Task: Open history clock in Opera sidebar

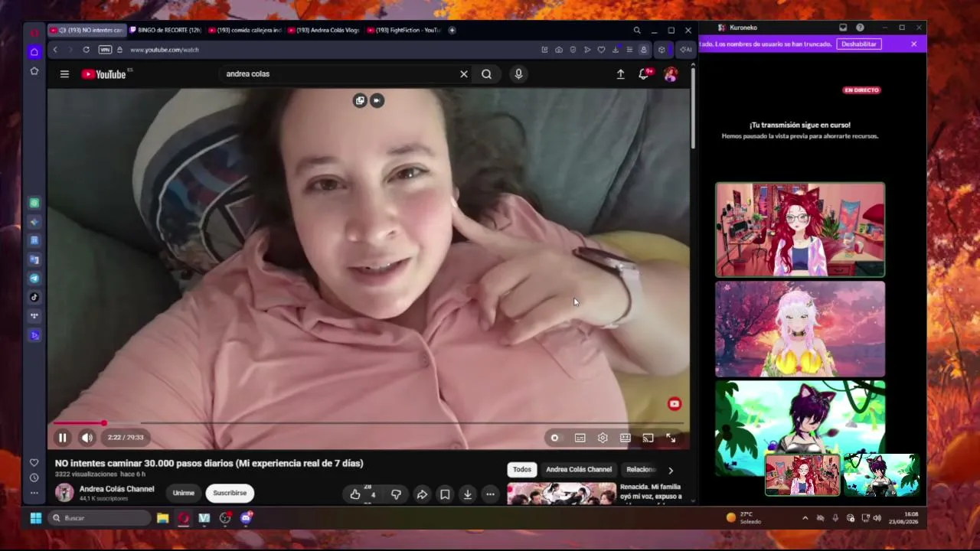Action: (x=34, y=478)
